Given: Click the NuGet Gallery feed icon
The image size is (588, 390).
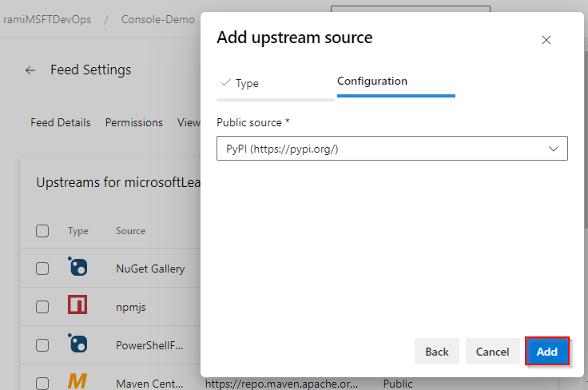Looking at the screenshot, I should [x=77, y=268].
